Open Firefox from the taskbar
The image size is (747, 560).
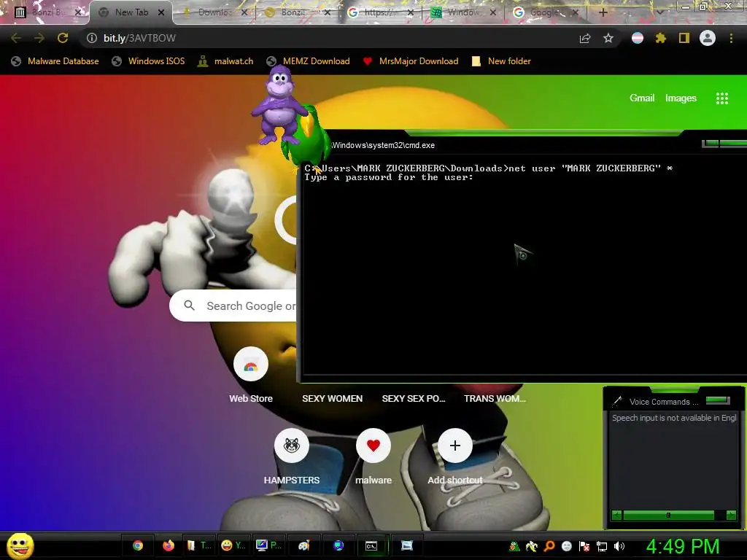[x=169, y=545]
